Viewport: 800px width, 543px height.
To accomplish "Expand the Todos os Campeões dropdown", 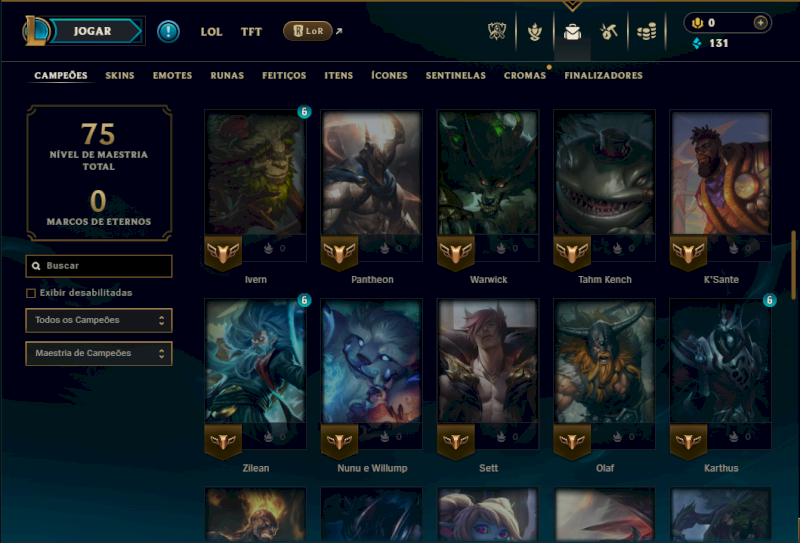I will click(x=99, y=320).
